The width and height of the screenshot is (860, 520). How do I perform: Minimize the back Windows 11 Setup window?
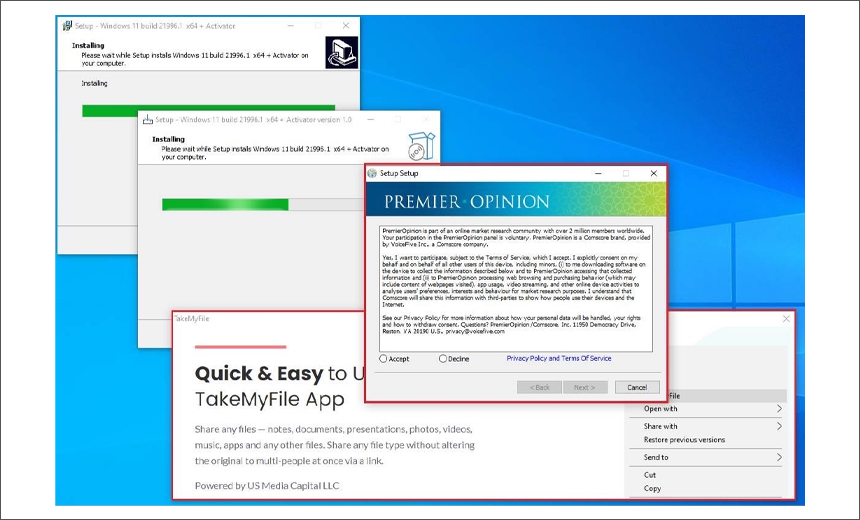tap(291, 25)
